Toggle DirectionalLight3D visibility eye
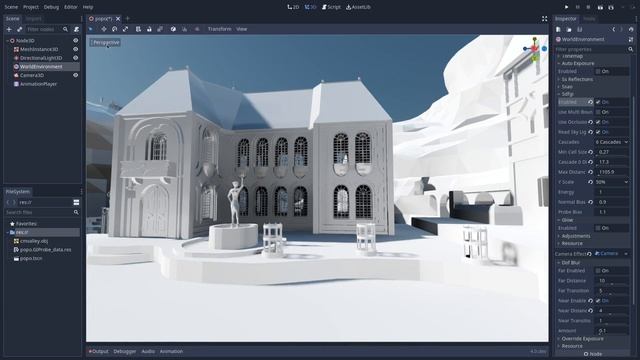The width and height of the screenshot is (640, 360). pos(76,58)
